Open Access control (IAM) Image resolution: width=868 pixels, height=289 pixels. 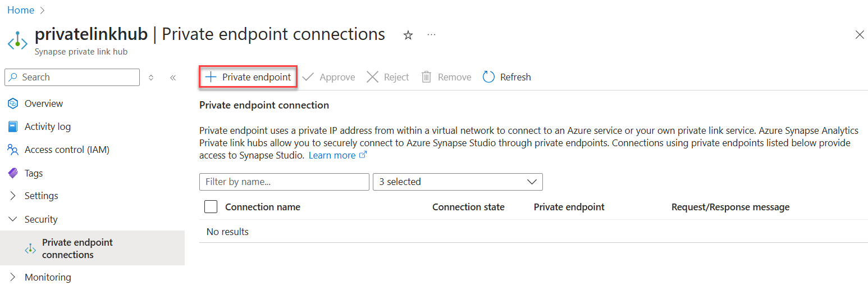[x=67, y=150]
